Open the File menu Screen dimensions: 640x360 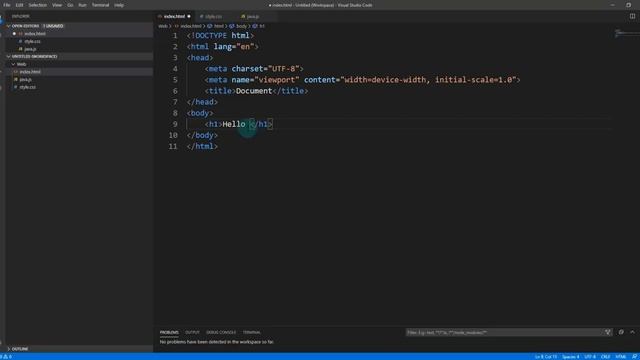tap(7, 5)
